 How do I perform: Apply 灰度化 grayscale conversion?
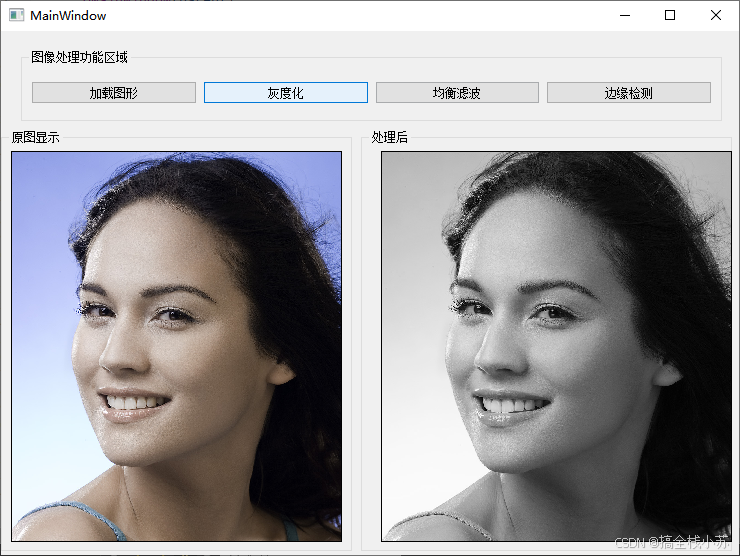point(286,93)
